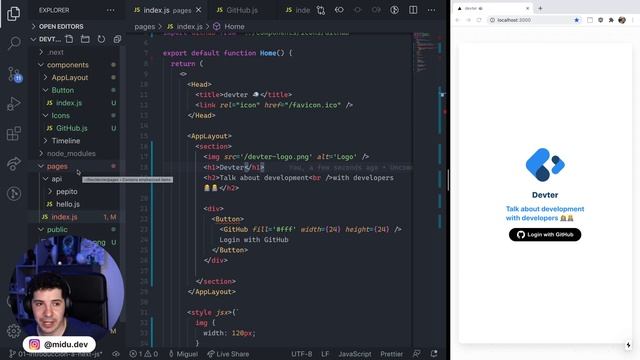640x360 pixels.
Task: Click the browser reload icon
Action: 479,20
